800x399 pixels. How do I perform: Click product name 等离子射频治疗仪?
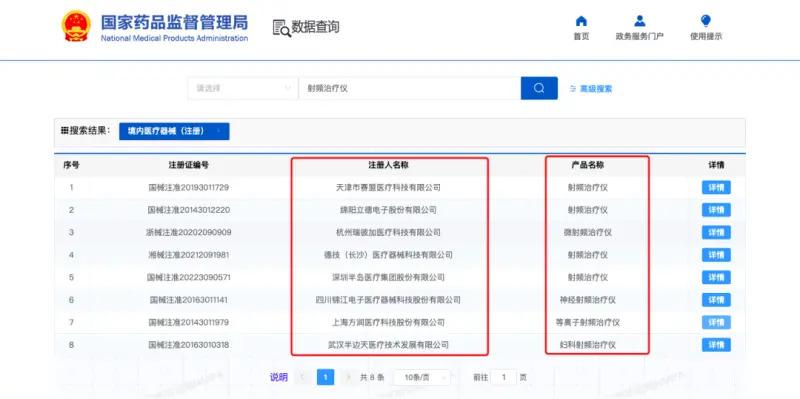(588, 322)
